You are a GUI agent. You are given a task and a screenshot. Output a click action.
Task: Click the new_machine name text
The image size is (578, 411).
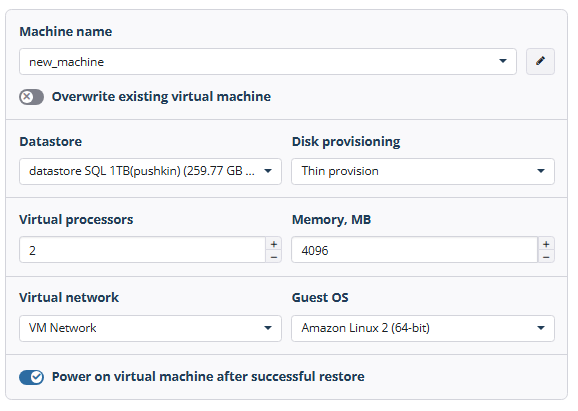coord(66,62)
